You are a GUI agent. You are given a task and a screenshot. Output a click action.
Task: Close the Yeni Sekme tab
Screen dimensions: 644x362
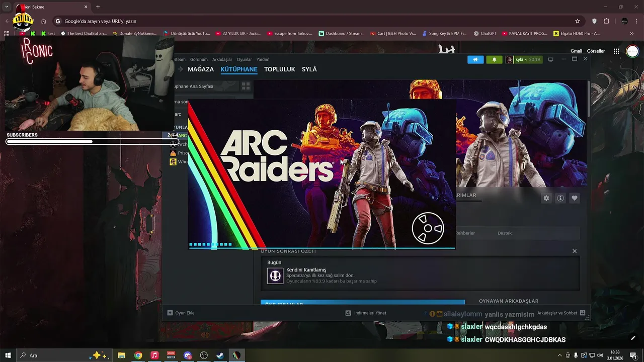(86, 7)
